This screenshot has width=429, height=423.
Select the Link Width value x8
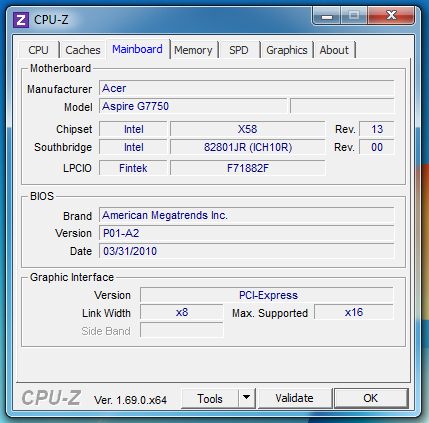[182, 312]
